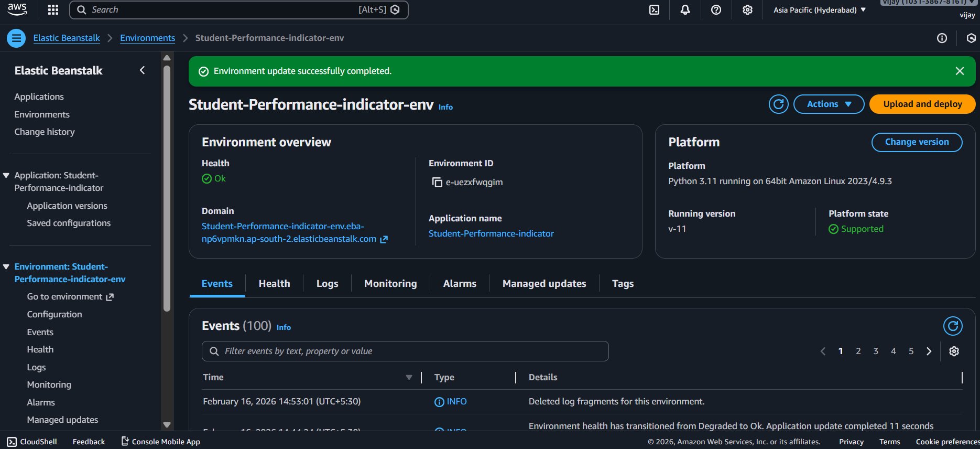Click the hamburger navigation menu icon

(x=16, y=38)
